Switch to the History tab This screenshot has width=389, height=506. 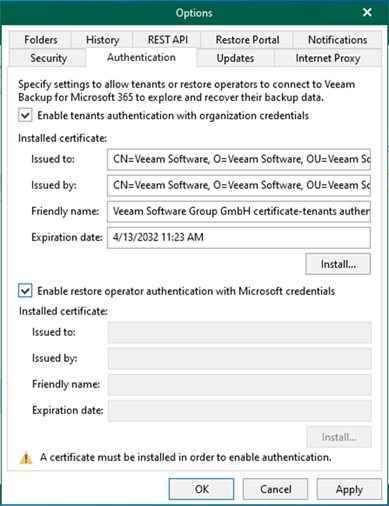click(102, 40)
